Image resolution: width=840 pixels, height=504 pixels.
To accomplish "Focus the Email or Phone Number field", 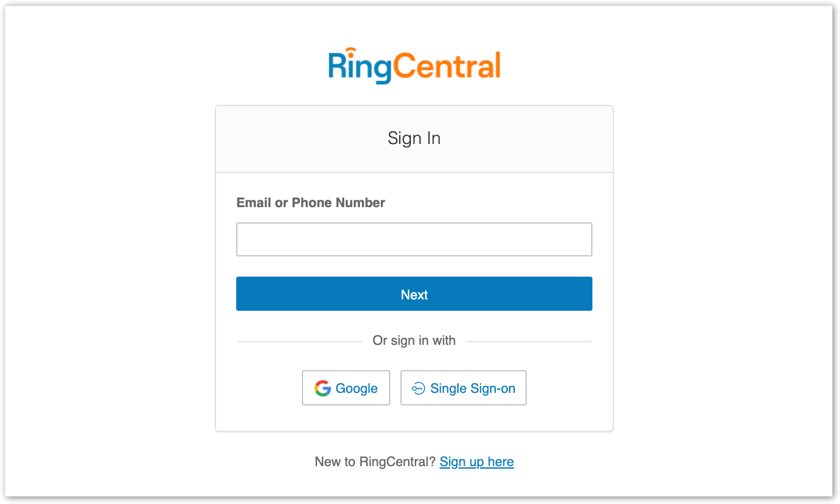I will [414, 239].
